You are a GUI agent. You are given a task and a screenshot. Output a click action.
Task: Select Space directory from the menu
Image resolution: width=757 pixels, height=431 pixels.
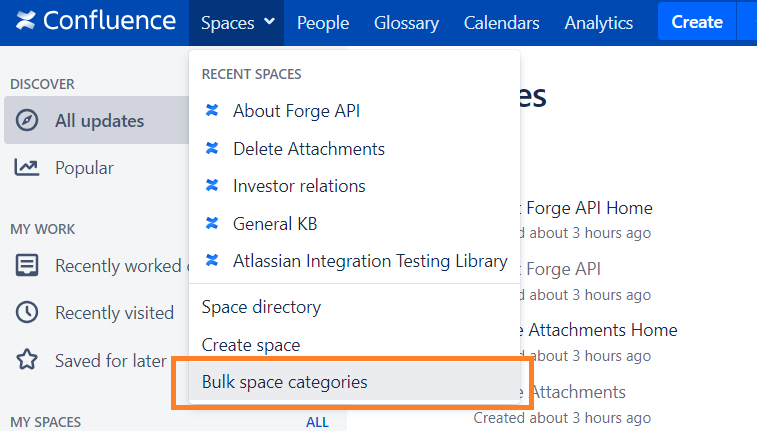(261, 307)
